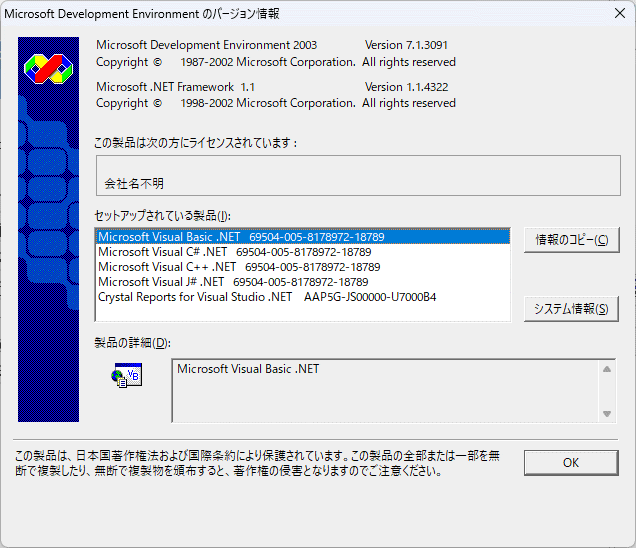Confirm the dialog with OK
The width and height of the screenshot is (636, 548).
click(x=571, y=463)
